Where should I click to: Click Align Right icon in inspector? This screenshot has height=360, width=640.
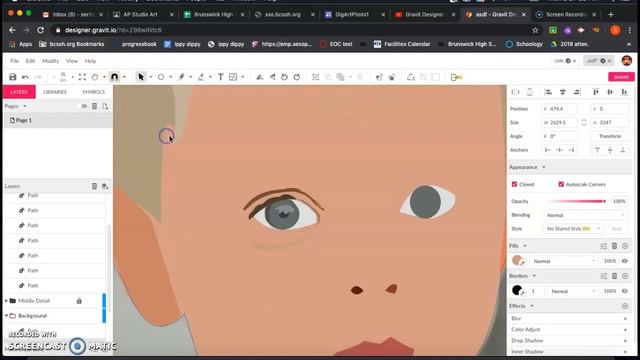point(577,92)
